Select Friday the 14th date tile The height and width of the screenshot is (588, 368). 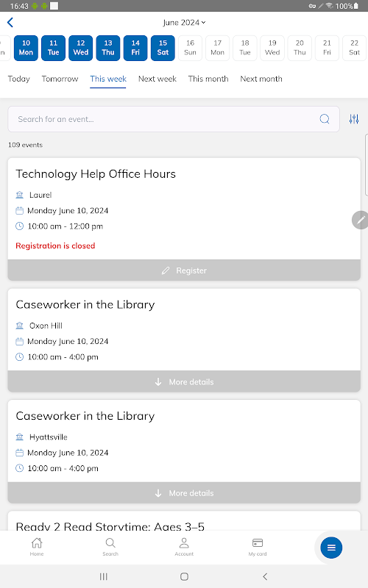(135, 48)
